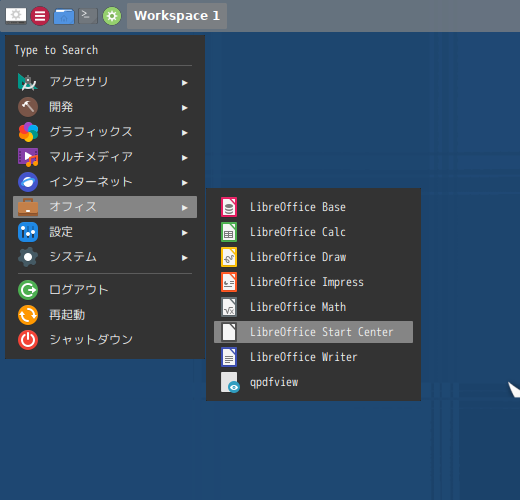Image resolution: width=520 pixels, height=500 pixels.
Task: Click the インターネット globe icon
Action: [28, 182]
